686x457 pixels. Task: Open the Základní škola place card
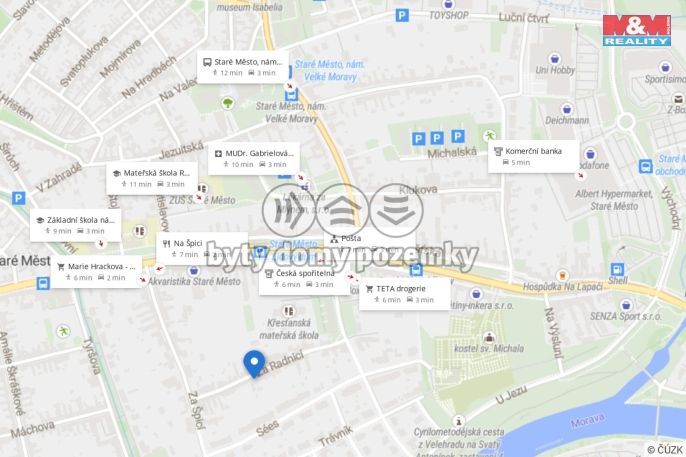(x=76, y=225)
